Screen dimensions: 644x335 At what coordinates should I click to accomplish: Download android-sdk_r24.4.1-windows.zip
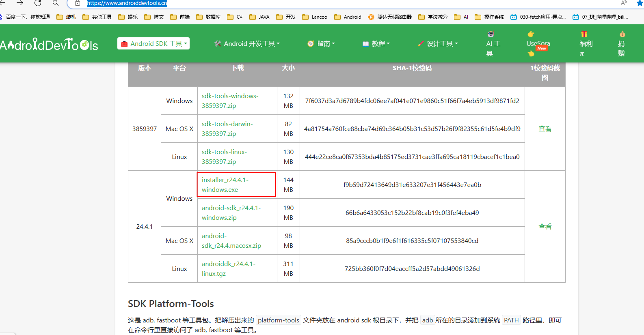(x=231, y=213)
